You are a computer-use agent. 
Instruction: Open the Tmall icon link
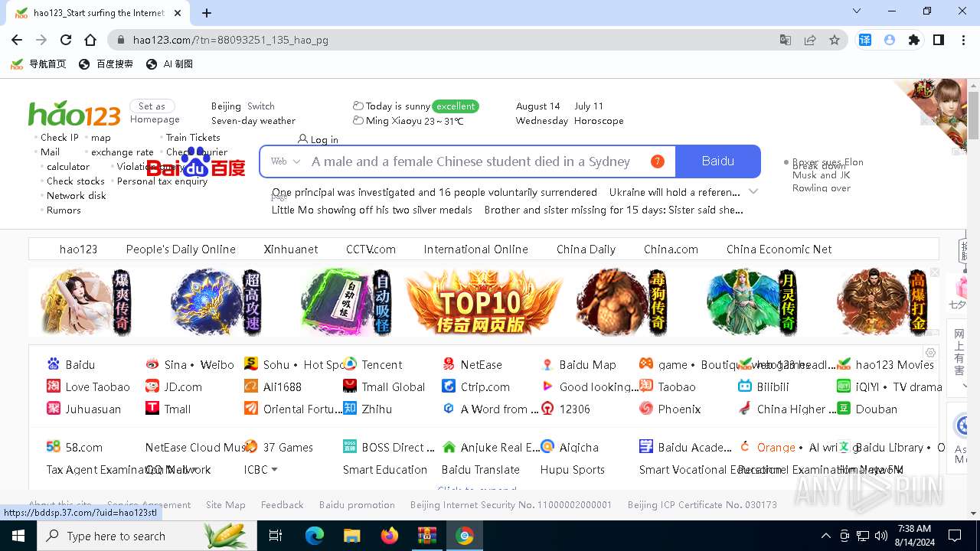[152, 409]
